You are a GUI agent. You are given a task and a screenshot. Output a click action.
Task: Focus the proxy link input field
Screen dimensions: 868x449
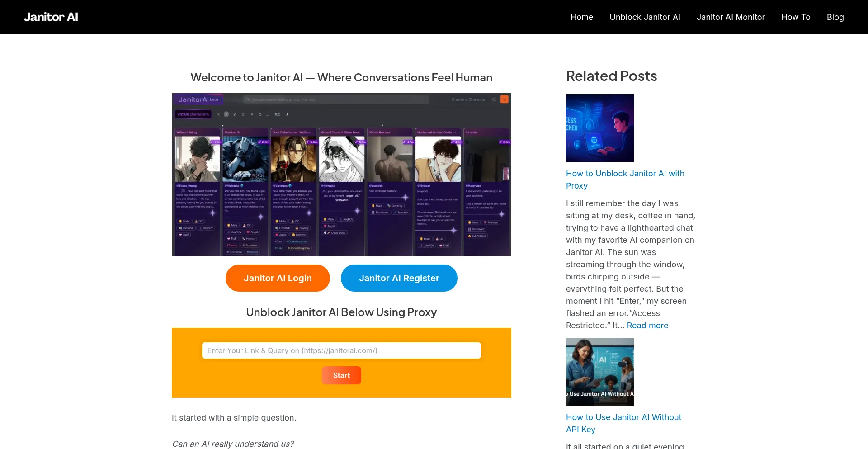pos(341,350)
